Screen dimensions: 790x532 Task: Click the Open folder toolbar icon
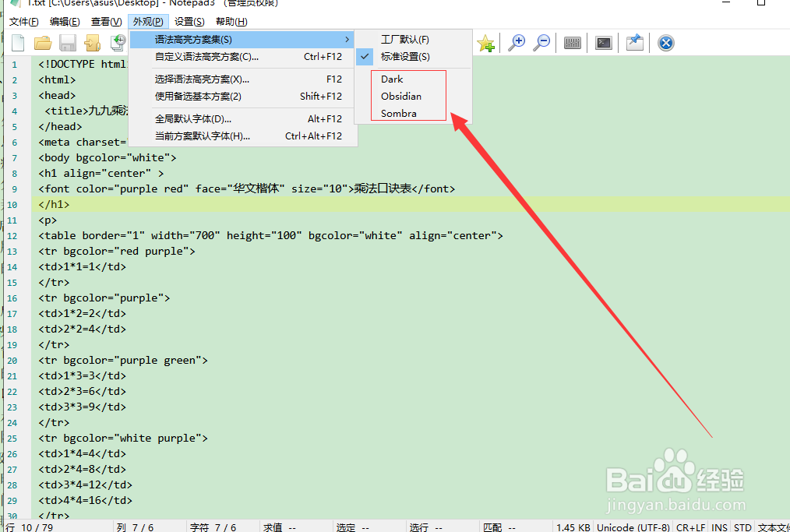point(43,43)
